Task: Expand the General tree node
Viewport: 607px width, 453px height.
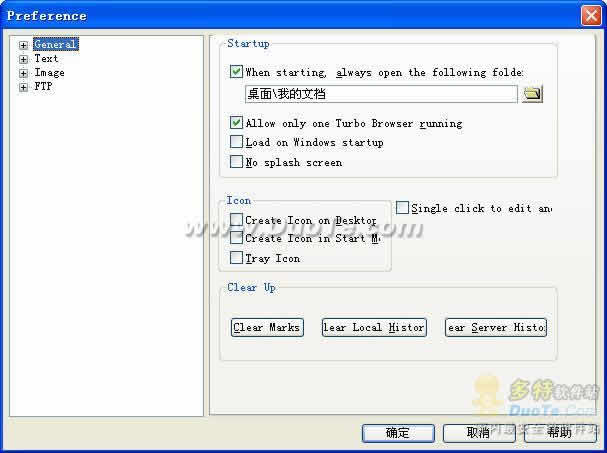Action: pyautogui.click(x=23, y=45)
